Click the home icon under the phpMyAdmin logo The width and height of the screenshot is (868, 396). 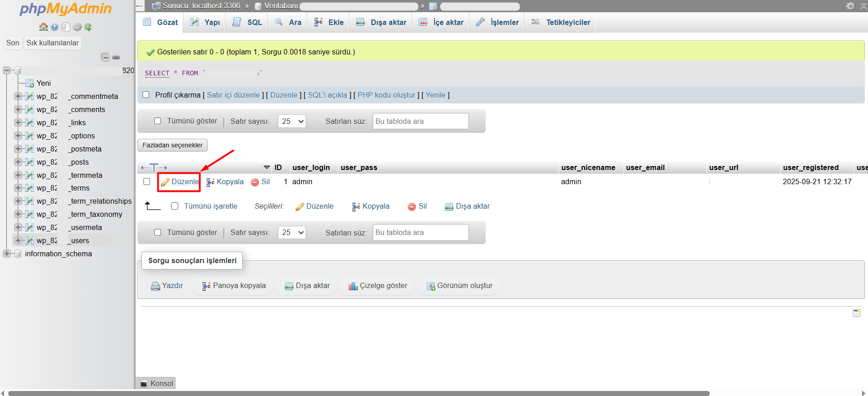(x=44, y=27)
